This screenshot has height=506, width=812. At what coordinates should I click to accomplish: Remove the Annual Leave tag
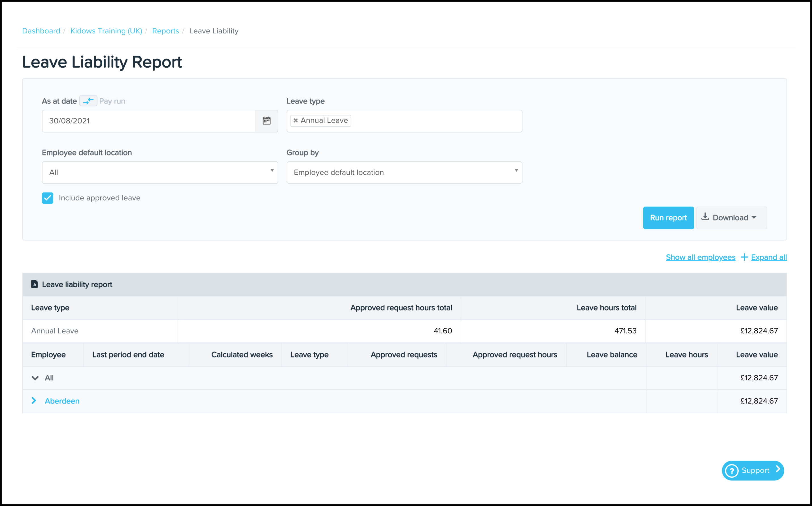tap(296, 121)
